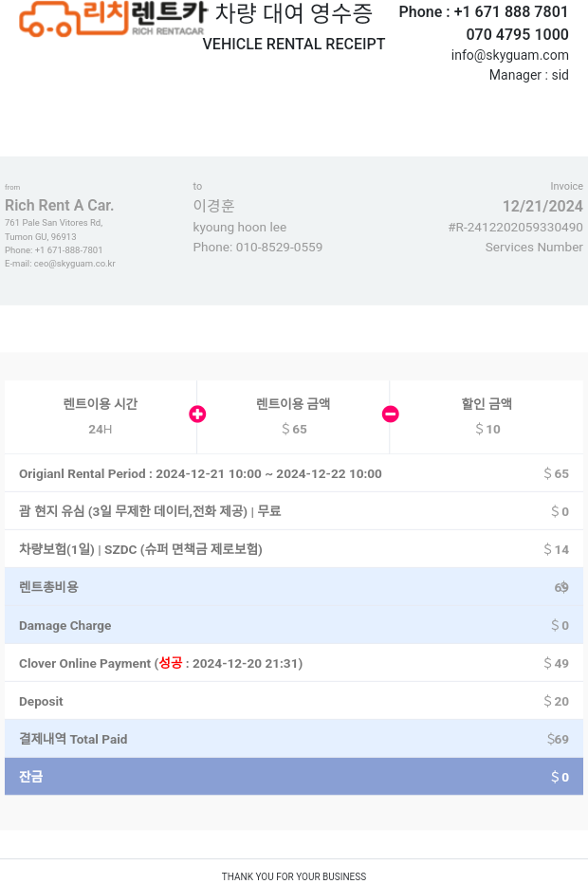Click customer phone 010-8529-0559

tap(279, 247)
